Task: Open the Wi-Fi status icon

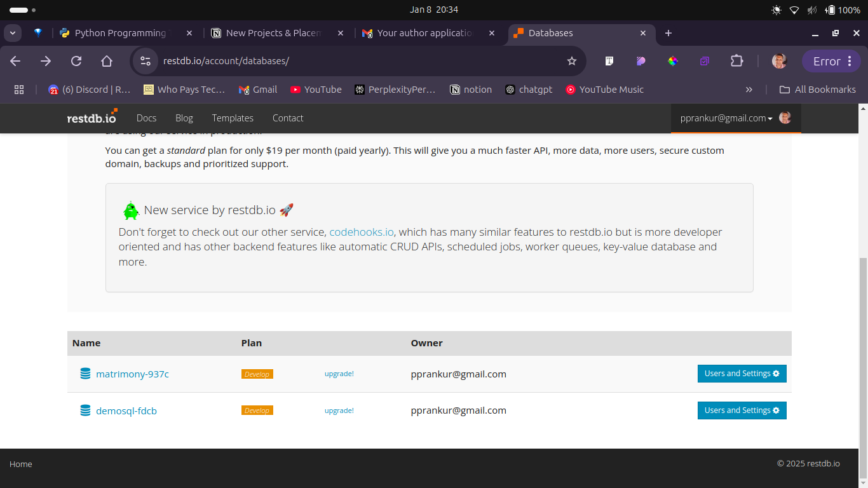Action: 794,10
